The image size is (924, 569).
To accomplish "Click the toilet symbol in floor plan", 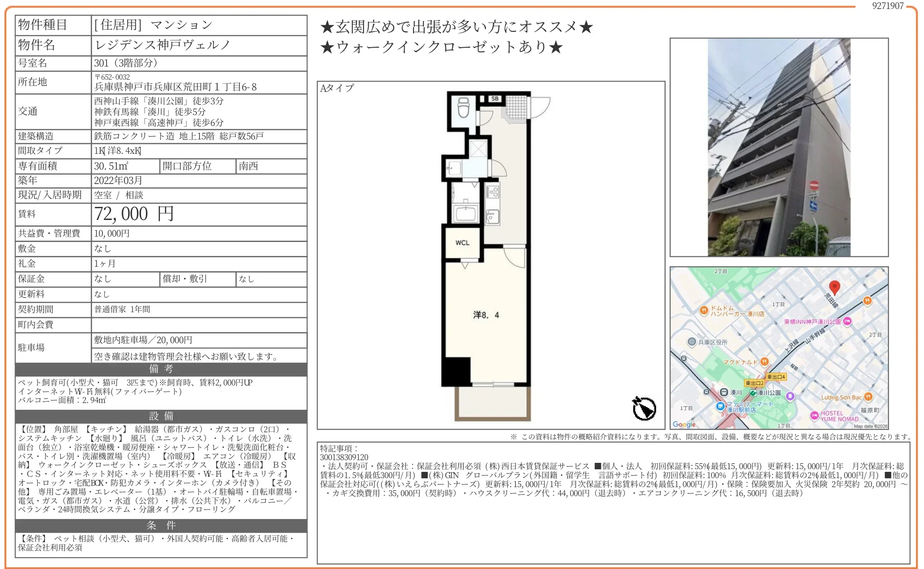I will click(x=463, y=108).
